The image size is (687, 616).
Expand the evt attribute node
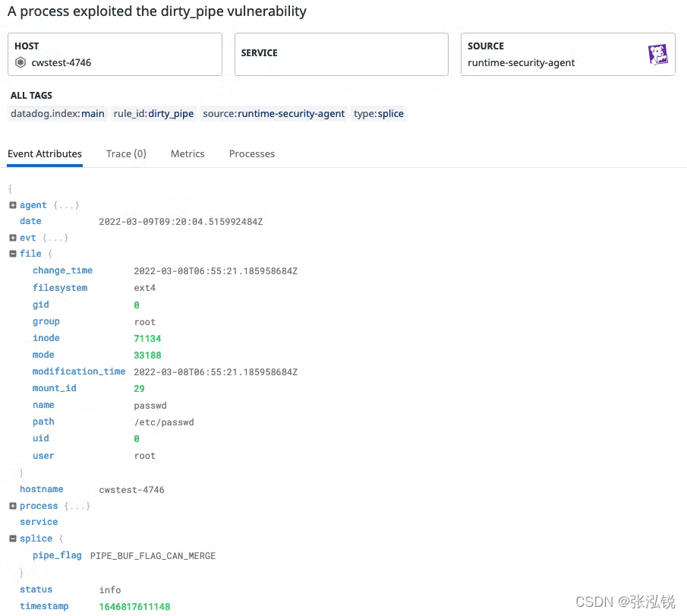click(13, 238)
